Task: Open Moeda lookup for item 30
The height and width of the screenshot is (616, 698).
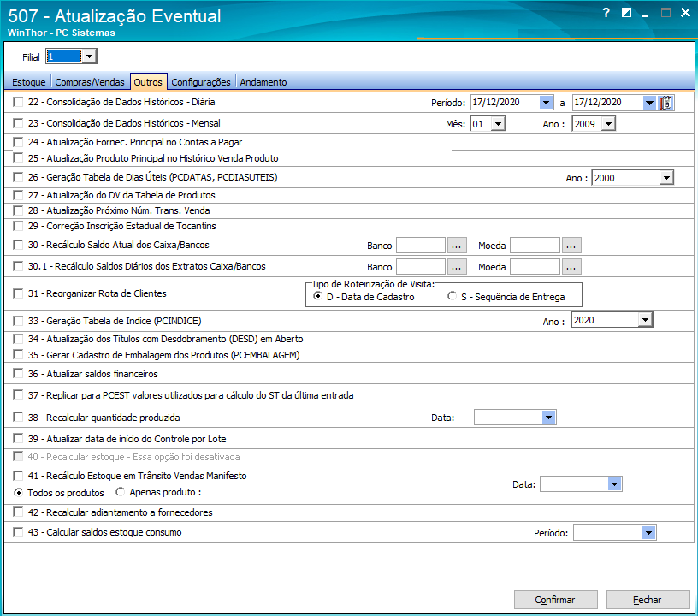Action: [571, 246]
